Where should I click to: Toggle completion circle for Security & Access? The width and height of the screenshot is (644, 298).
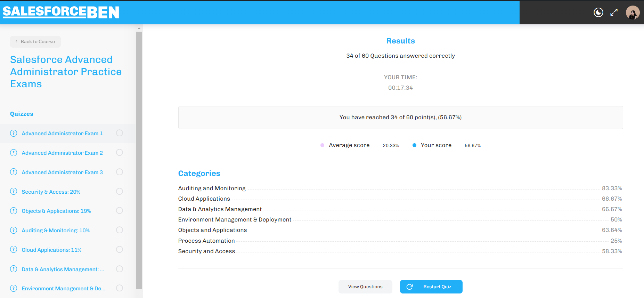point(120,191)
